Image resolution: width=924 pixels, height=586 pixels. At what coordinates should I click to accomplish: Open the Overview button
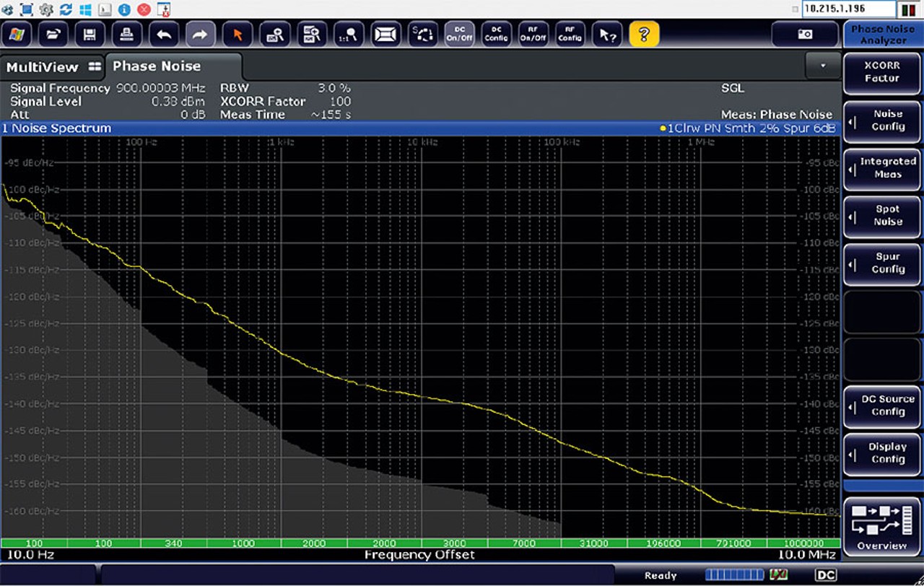point(881,526)
